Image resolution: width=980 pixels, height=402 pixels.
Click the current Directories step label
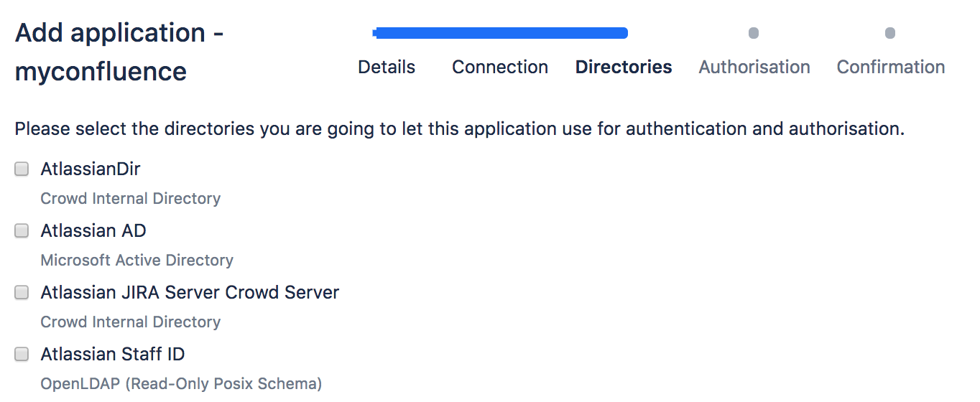pos(624,67)
